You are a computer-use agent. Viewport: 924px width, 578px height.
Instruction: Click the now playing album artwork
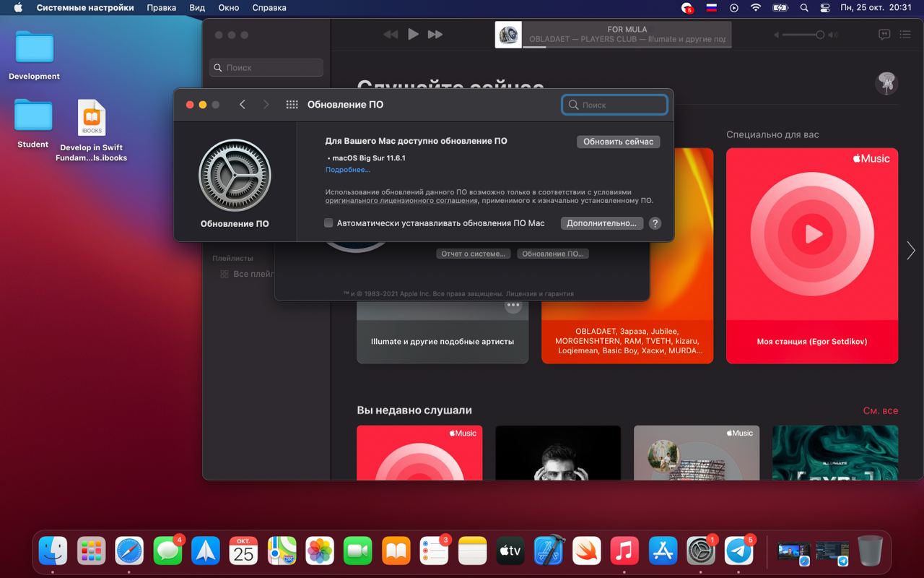click(x=508, y=35)
